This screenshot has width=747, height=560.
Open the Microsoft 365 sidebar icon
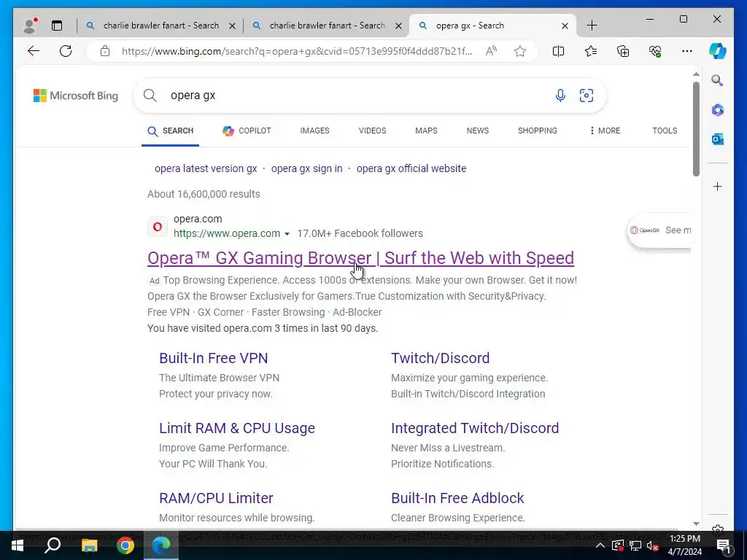[x=718, y=110]
